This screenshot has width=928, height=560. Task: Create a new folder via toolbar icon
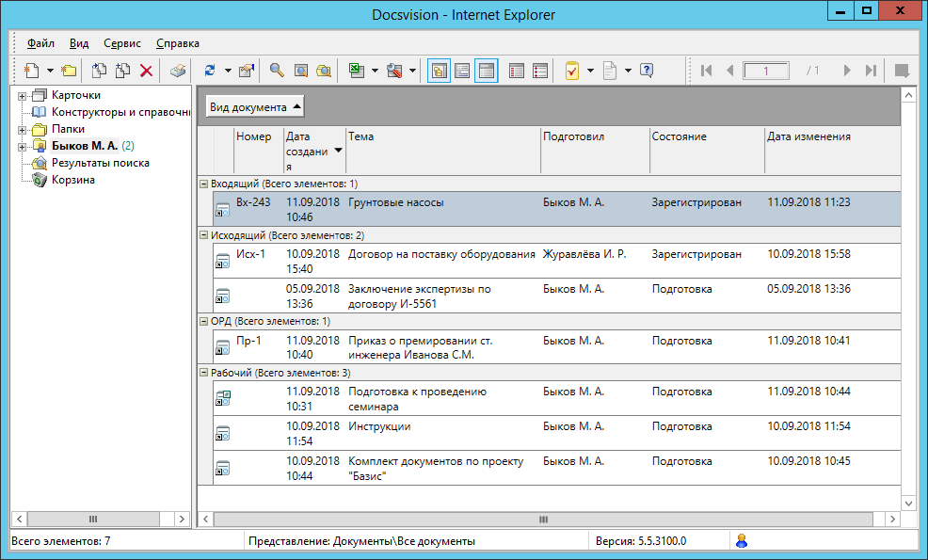click(x=69, y=71)
